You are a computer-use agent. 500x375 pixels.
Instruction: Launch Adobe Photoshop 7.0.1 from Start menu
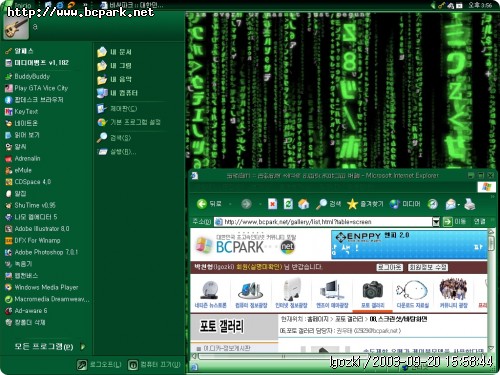point(42,252)
